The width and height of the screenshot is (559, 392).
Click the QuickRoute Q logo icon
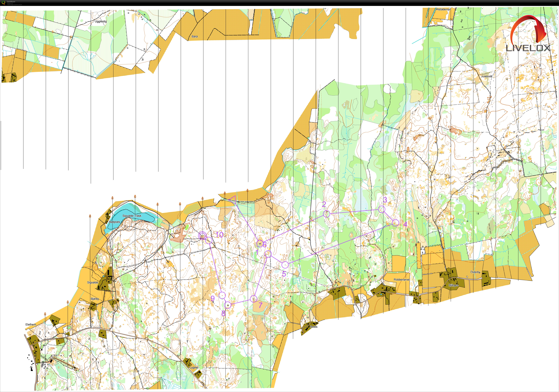tap(3, 3)
